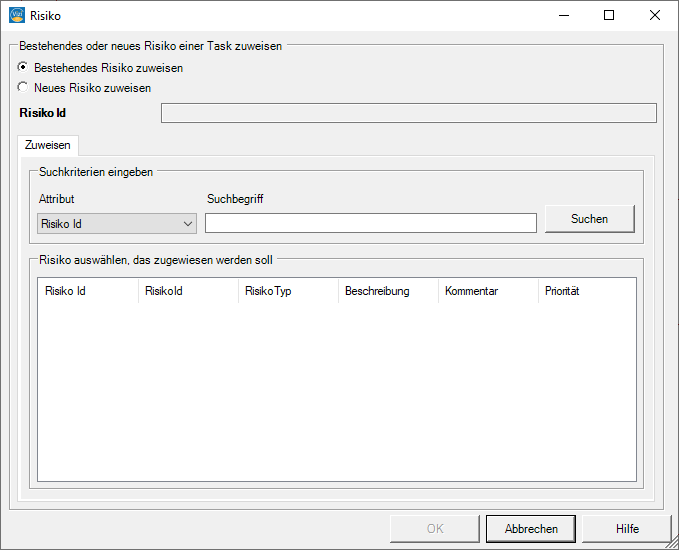Sort by the Beschreibung column header
The image size is (679, 550).
388,291
